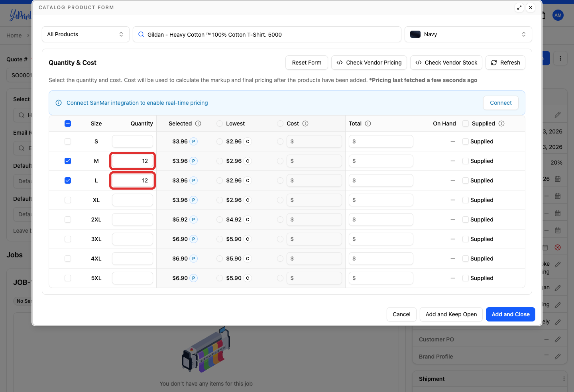
Task: Click the Cancel button
Action: (x=401, y=314)
